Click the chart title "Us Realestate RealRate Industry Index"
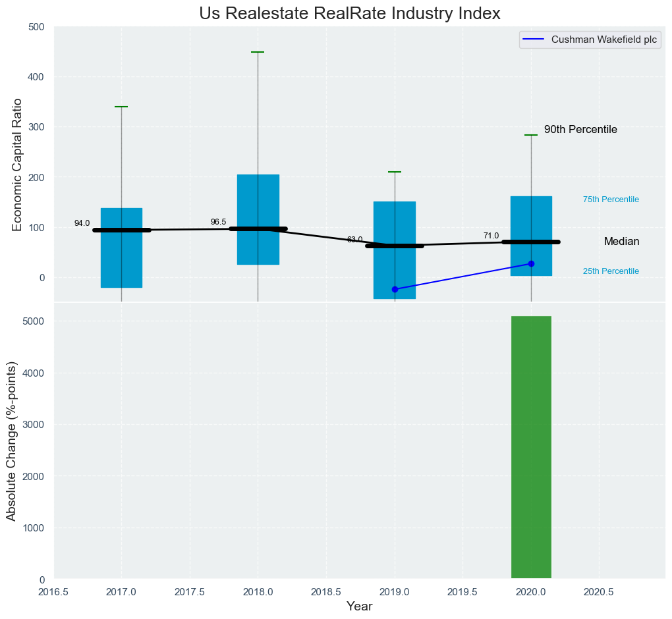Image resolution: width=672 pixels, height=619 pixels. (354, 14)
